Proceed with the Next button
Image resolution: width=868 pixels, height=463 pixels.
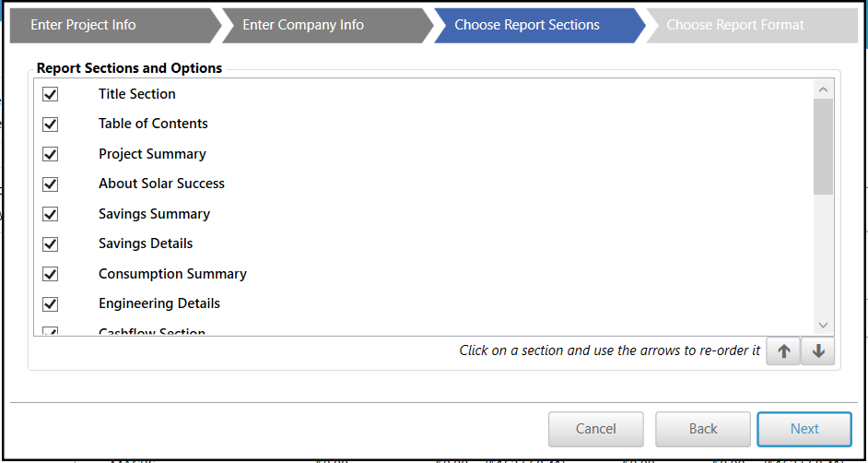pyautogui.click(x=804, y=429)
